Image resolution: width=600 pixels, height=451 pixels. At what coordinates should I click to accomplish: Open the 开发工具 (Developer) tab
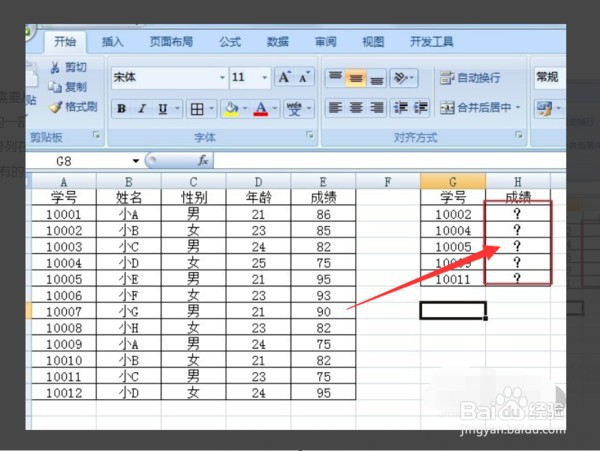click(432, 42)
